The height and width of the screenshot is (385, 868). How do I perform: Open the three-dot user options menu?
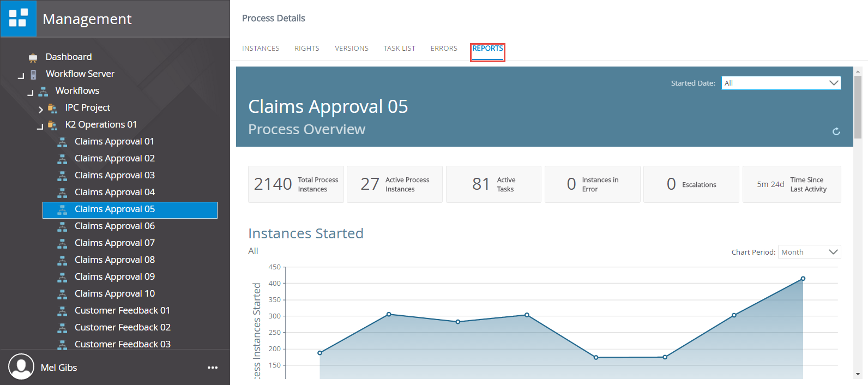point(213,368)
